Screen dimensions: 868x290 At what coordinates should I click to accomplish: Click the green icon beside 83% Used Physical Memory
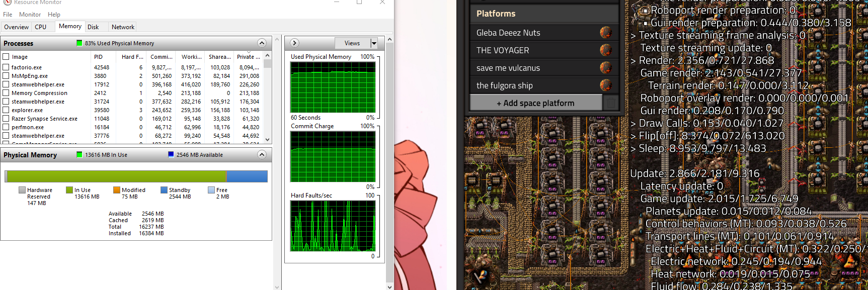coord(79,43)
